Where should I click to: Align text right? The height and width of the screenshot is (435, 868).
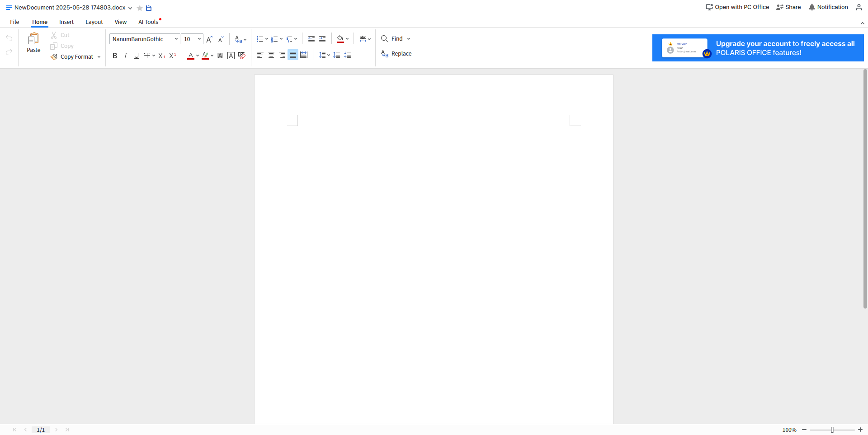[x=282, y=55]
